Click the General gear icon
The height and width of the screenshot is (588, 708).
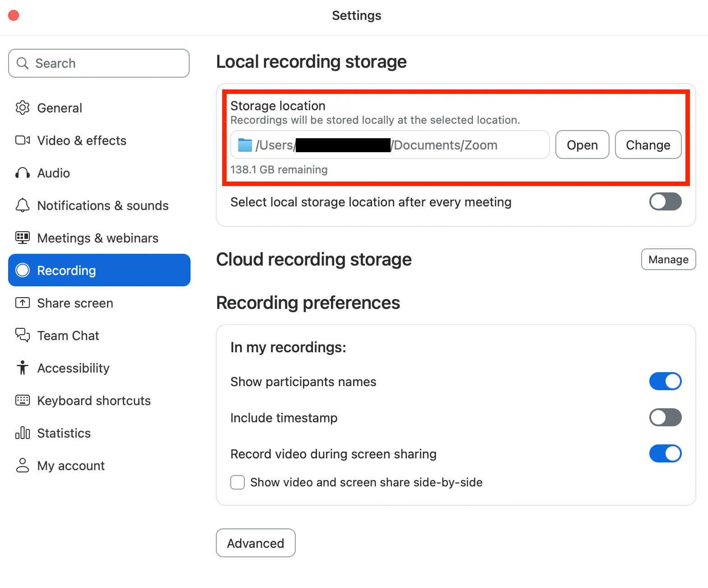coord(23,108)
